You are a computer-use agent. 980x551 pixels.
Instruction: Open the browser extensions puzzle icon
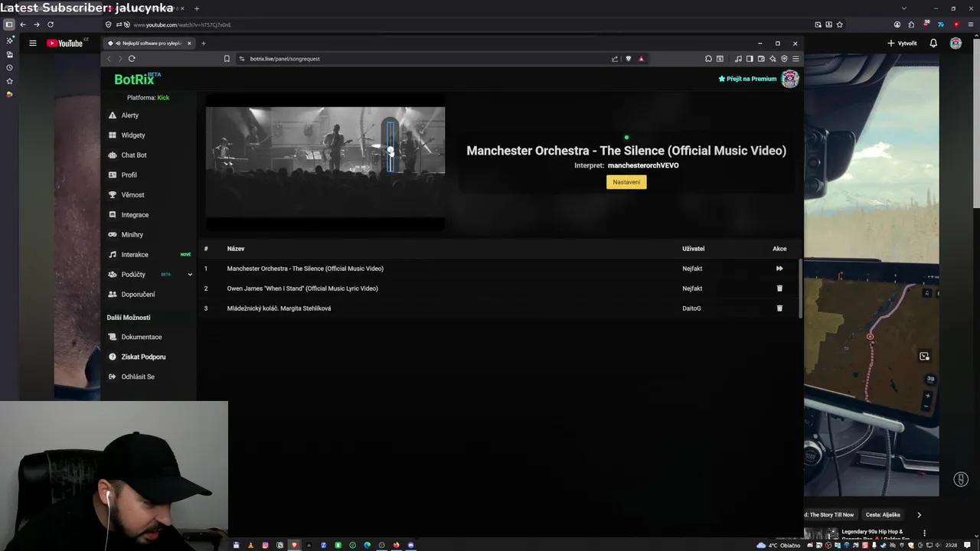pyautogui.click(x=708, y=59)
